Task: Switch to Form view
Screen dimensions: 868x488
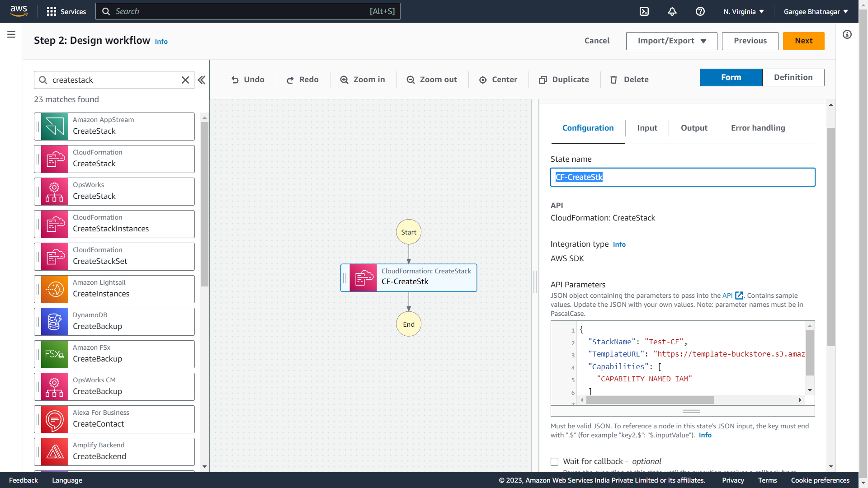Action: 731,77
